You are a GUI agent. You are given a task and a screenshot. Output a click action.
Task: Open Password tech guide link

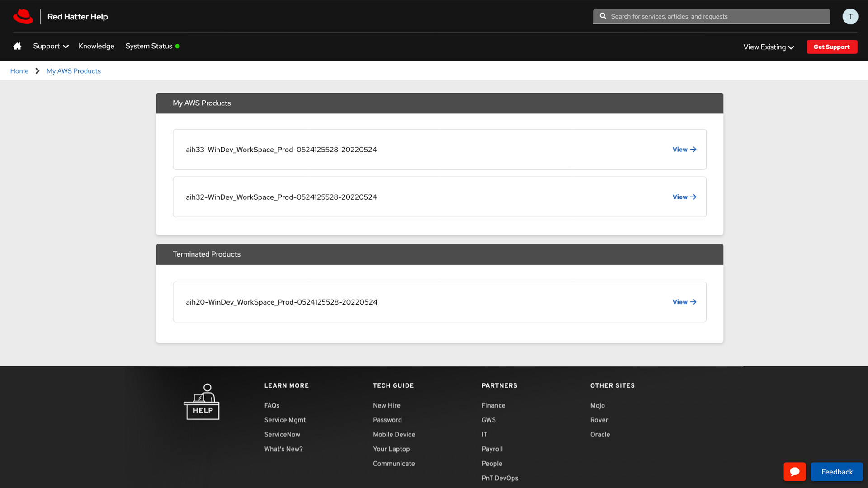pyautogui.click(x=387, y=420)
